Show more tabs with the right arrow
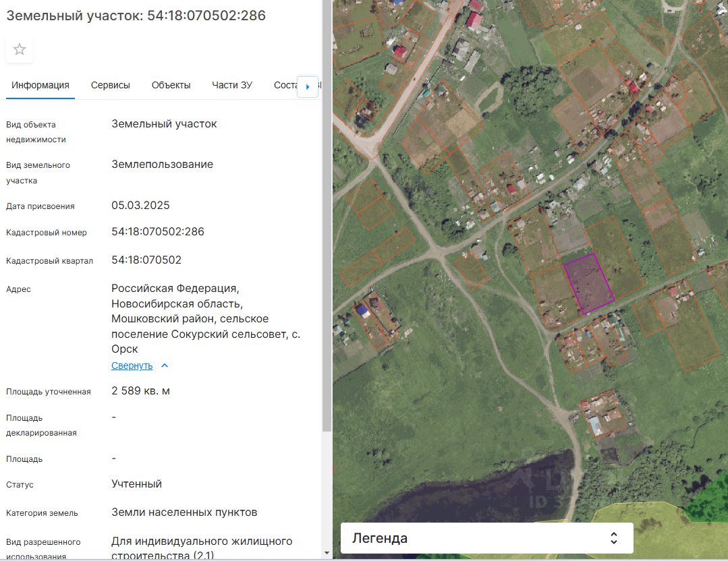This screenshot has height=561, width=728. [x=308, y=87]
